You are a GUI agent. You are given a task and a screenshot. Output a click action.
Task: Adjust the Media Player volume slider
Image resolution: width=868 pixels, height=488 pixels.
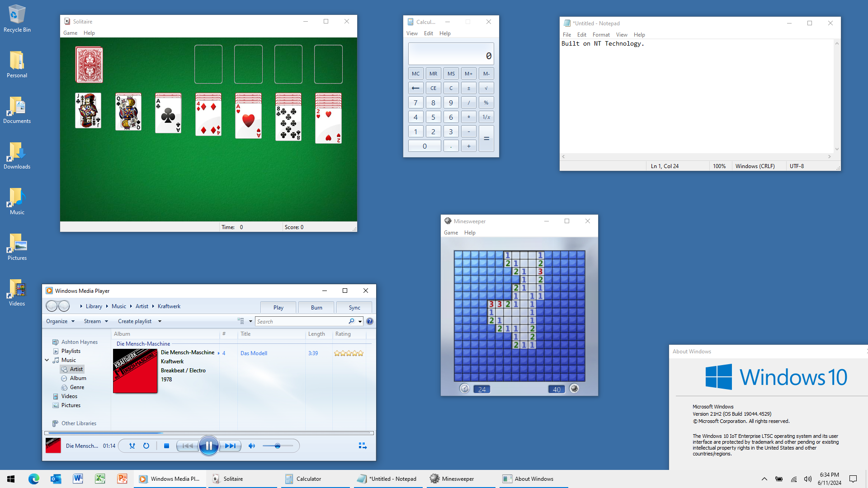[x=278, y=446]
